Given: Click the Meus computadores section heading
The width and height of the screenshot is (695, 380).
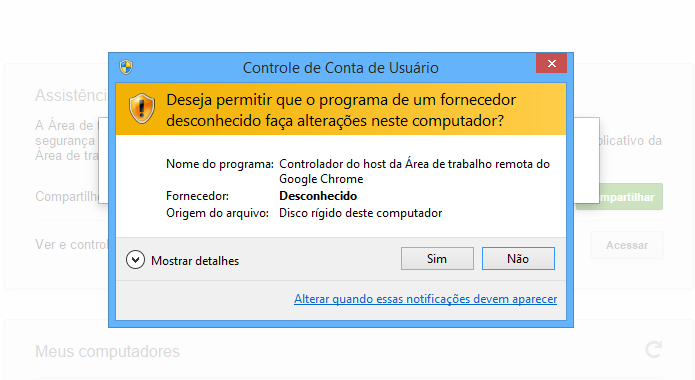Looking at the screenshot, I should [107, 352].
